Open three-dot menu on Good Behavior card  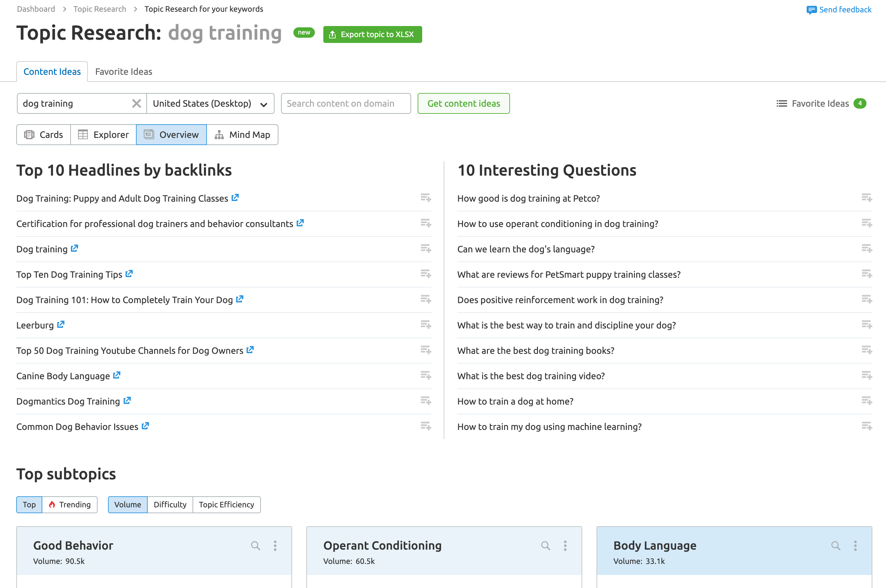click(275, 546)
